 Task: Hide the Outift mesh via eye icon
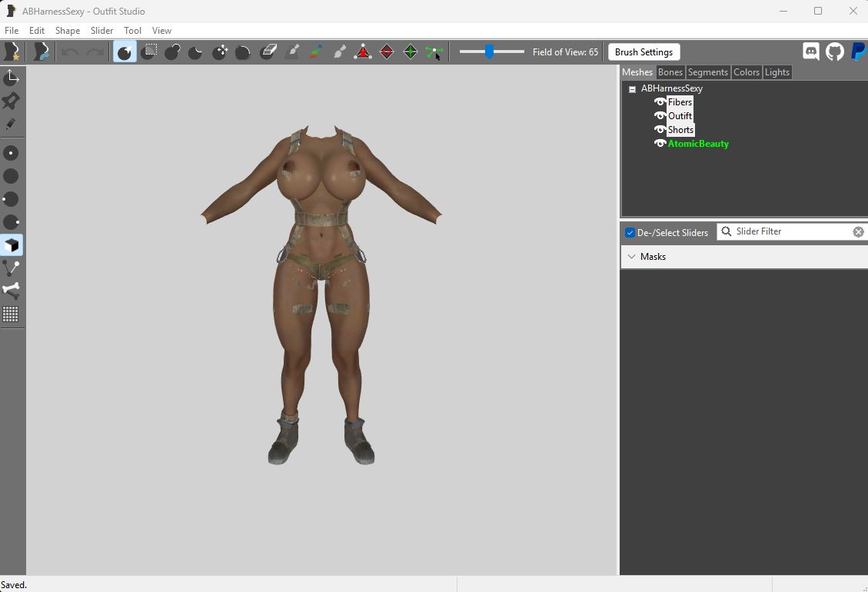pos(660,116)
